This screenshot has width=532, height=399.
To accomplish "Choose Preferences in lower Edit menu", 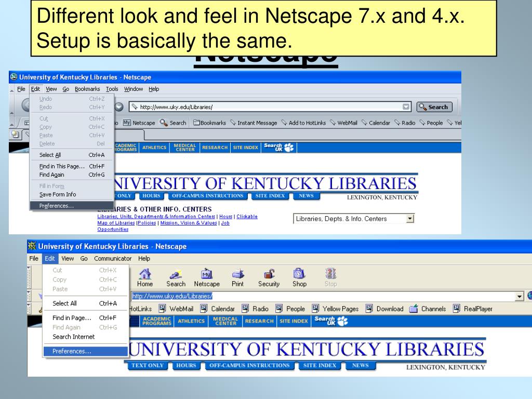I will (86, 351).
